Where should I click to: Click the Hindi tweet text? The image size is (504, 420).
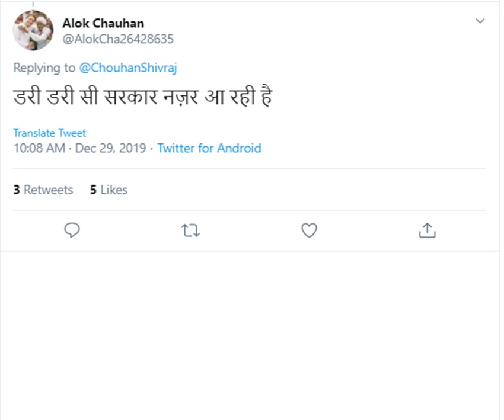pyautogui.click(x=142, y=97)
